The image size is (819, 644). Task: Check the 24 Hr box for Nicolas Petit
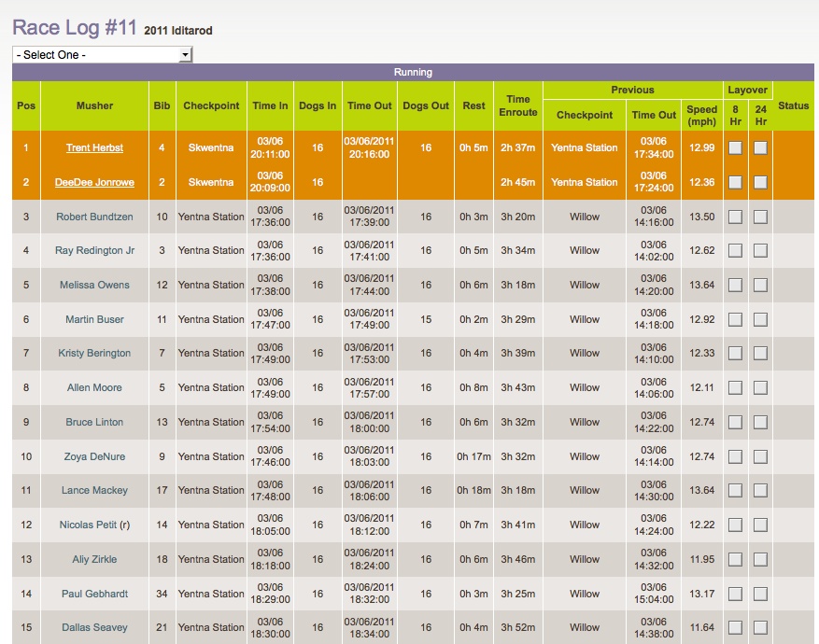click(759, 525)
